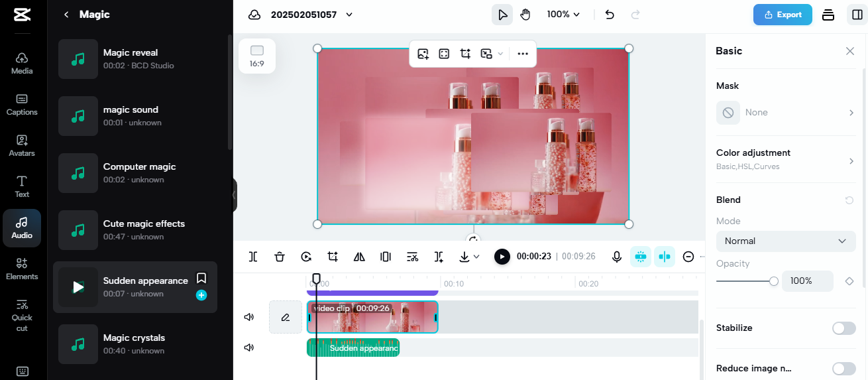The height and width of the screenshot is (380, 868).
Task: Add Sudden appearance with plus button
Action: [x=201, y=295]
